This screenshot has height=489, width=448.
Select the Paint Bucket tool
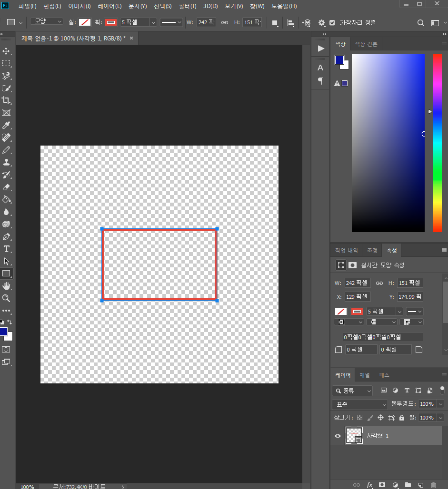coord(6,200)
